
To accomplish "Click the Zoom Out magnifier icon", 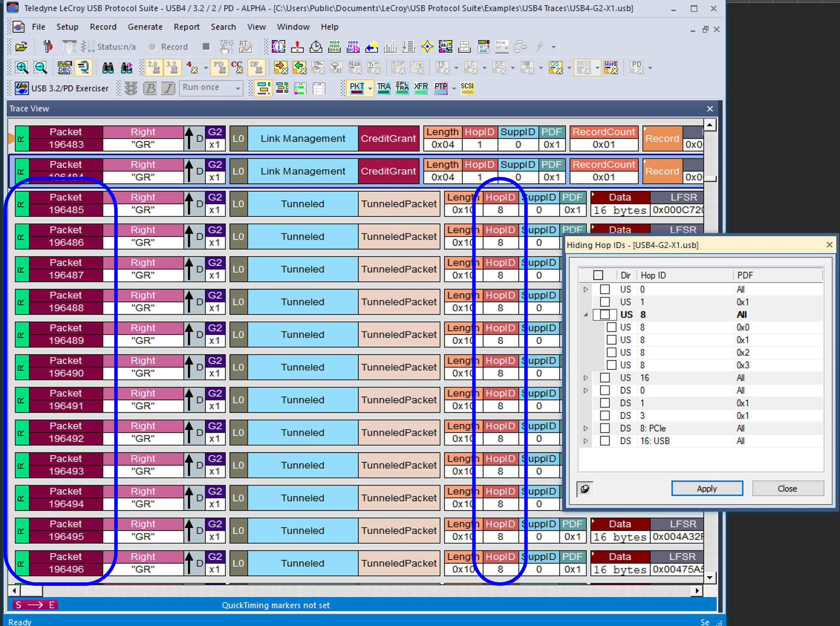I will coord(41,68).
